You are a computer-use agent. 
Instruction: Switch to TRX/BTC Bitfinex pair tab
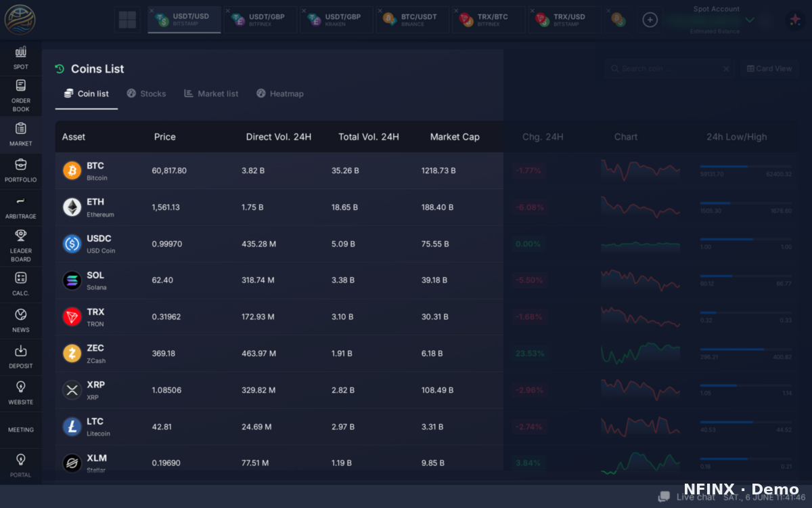point(489,20)
